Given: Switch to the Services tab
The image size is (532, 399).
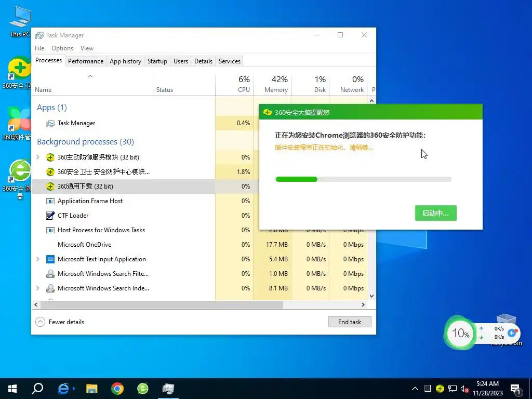Looking at the screenshot, I should click(229, 61).
